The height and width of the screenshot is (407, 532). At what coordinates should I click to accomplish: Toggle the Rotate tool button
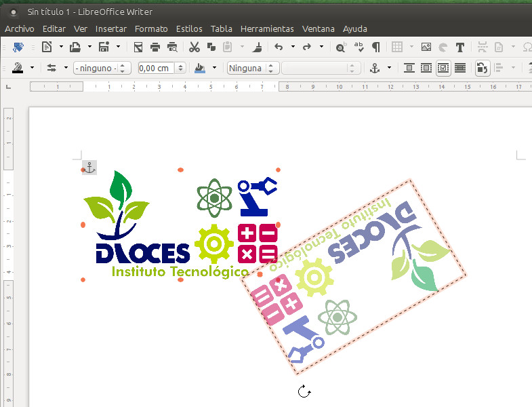(x=482, y=68)
